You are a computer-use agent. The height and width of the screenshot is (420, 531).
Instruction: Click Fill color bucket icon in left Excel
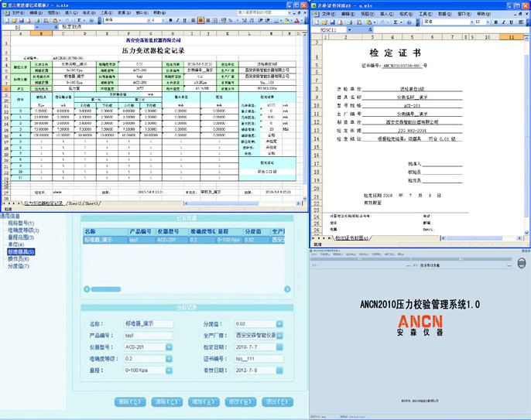[x=287, y=21]
